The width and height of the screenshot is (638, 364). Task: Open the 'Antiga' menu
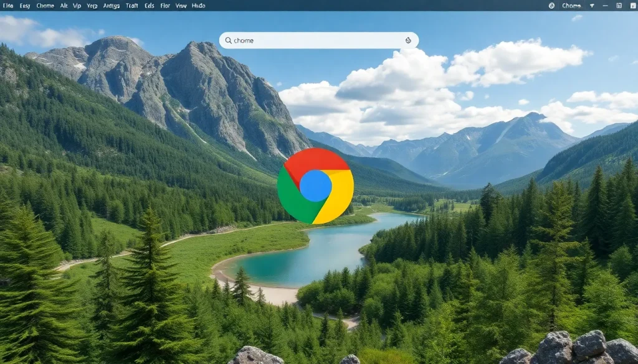(111, 6)
